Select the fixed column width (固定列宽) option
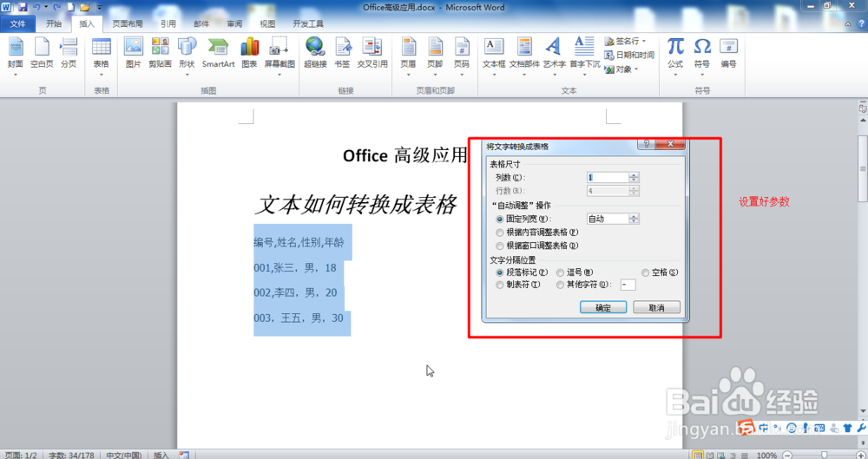 coord(523,220)
